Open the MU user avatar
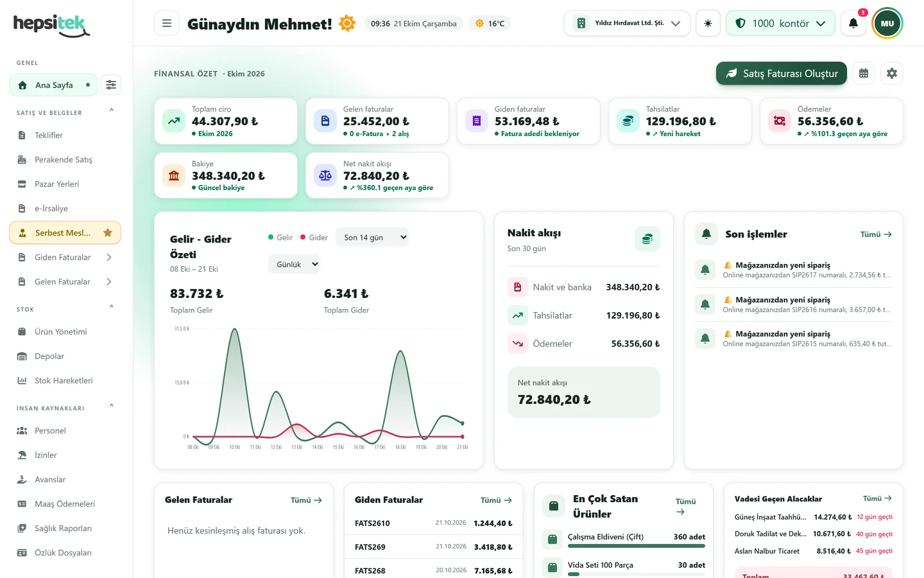Viewport: 924px width, 578px height. click(x=887, y=23)
